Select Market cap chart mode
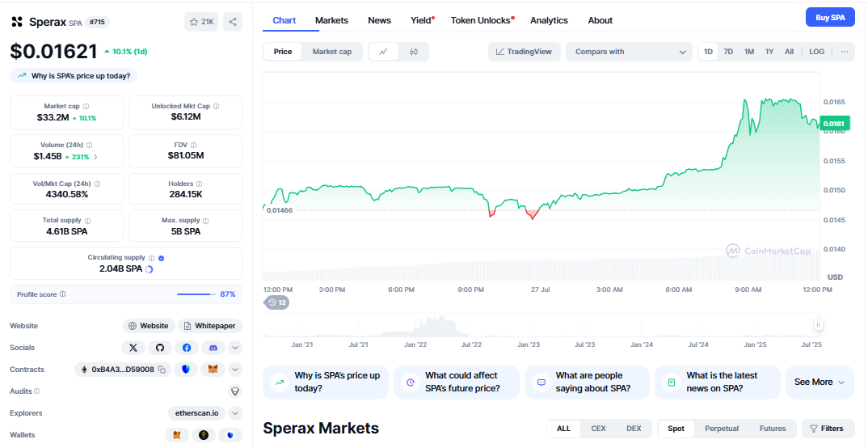 tap(332, 52)
